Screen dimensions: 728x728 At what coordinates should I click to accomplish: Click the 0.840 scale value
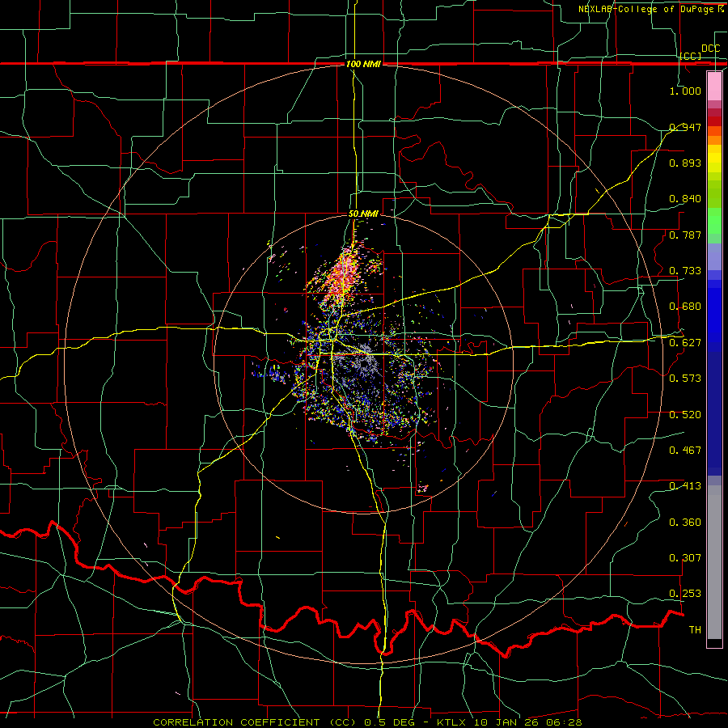tap(685, 199)
